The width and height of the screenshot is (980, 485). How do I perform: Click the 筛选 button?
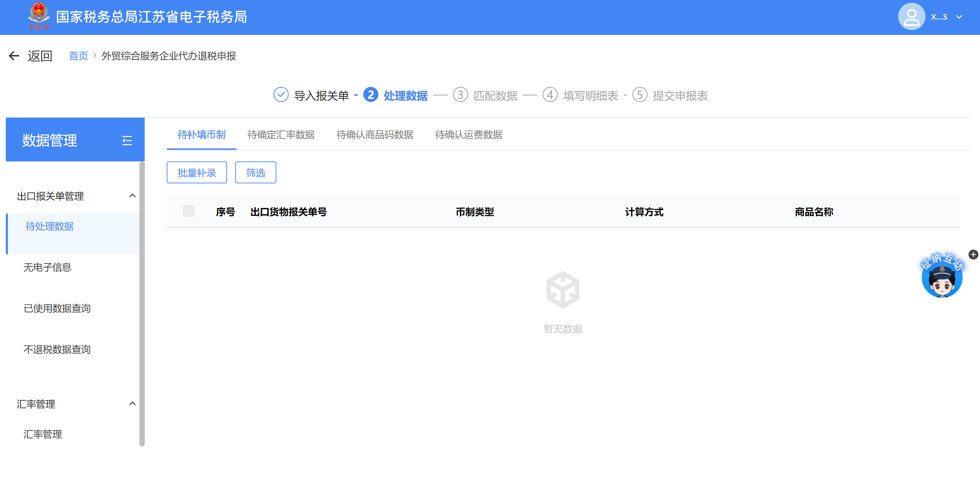coord(255,173)
